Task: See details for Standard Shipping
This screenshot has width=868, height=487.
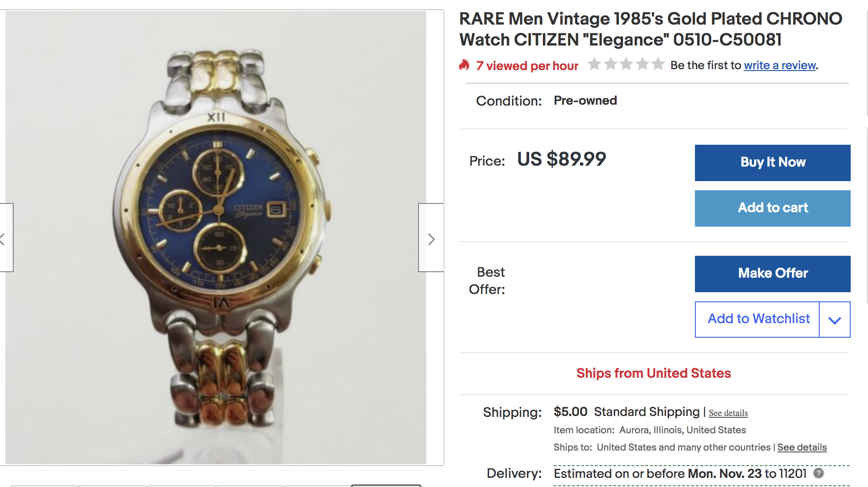Action: coord(728,413)
